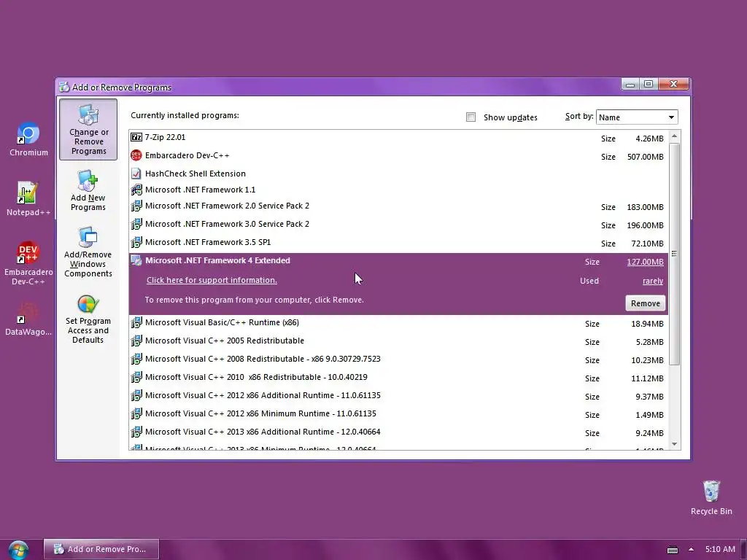Open Add/Remove Windows Components
This screenshot has width=747, height=560.
88,252
